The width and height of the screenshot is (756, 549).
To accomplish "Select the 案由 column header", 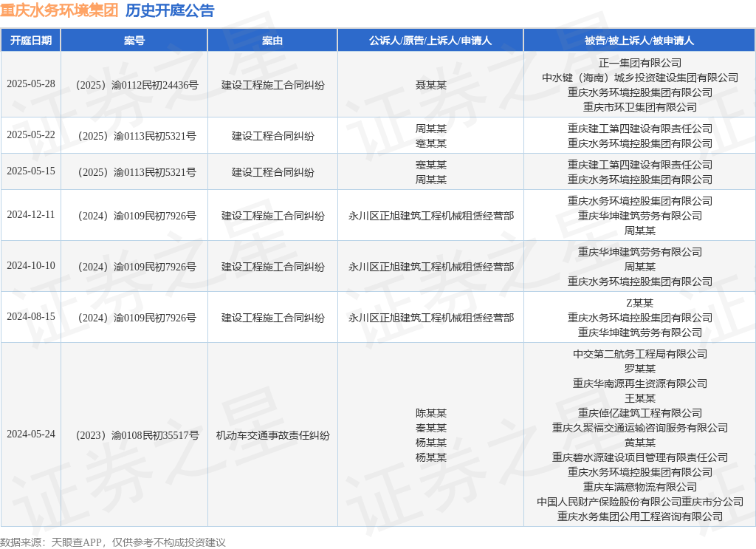I will coord(272,41).
